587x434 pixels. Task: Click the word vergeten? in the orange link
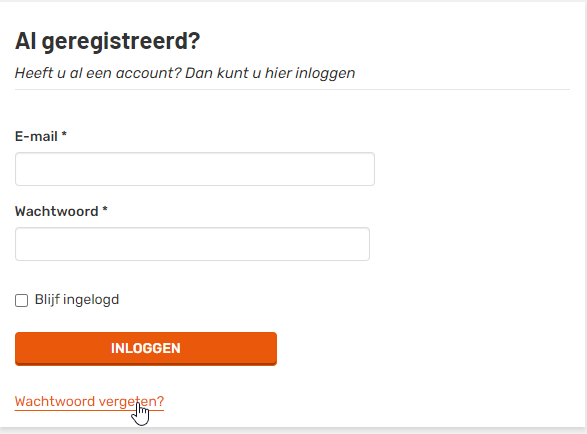click(x=132, y=402)
